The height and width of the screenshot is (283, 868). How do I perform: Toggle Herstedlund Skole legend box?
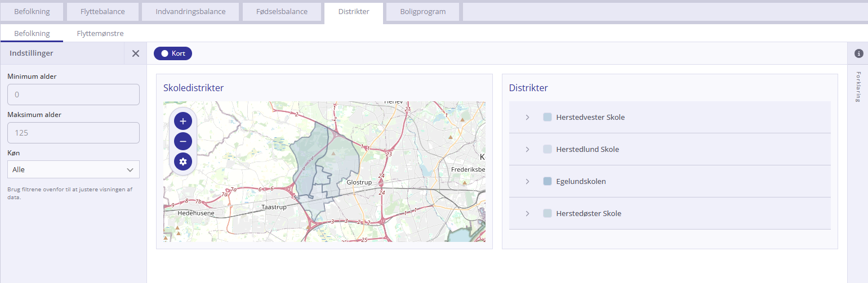click(547, 150)
